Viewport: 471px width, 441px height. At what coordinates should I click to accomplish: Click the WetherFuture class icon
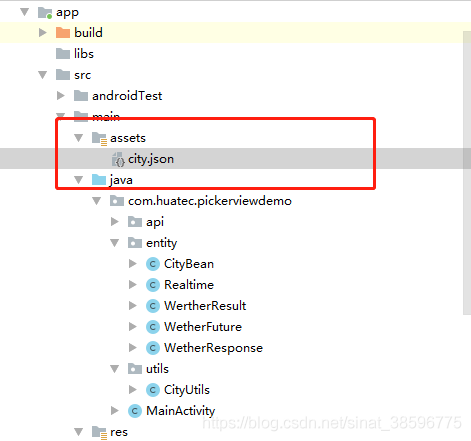[x=153, y=327]
